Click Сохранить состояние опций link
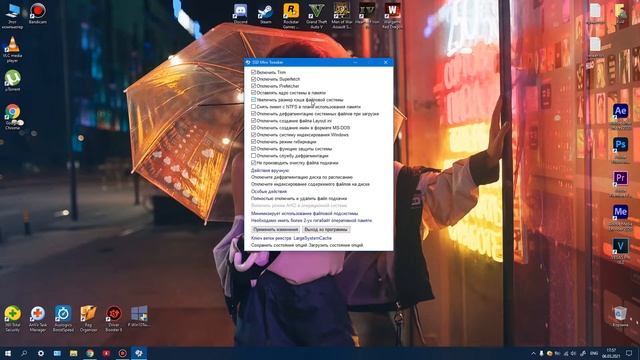Image resolution: width=640 pixels, height=360 pixels. click(279, 245)
